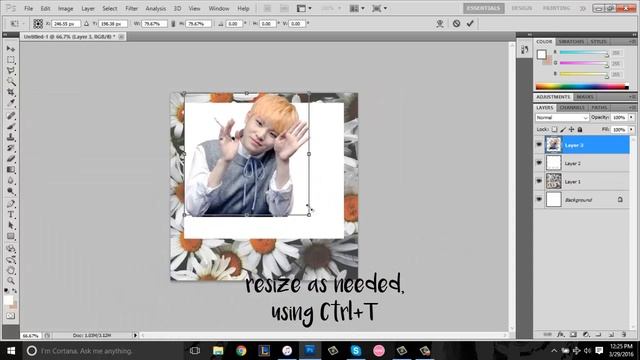Viewport: 640px width, 360px height.
Task: Cancel transform with the circle-slash icon
Action: [x=456, y=24]
